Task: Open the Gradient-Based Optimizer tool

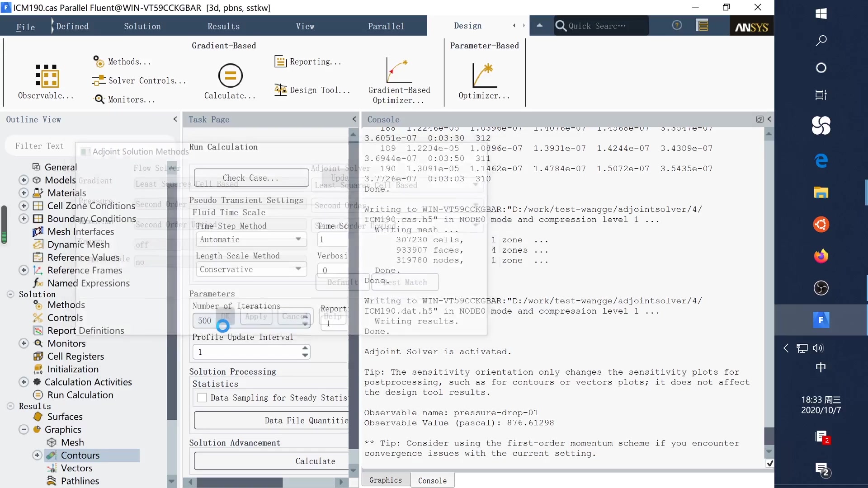Action: [x=399, y=72]
